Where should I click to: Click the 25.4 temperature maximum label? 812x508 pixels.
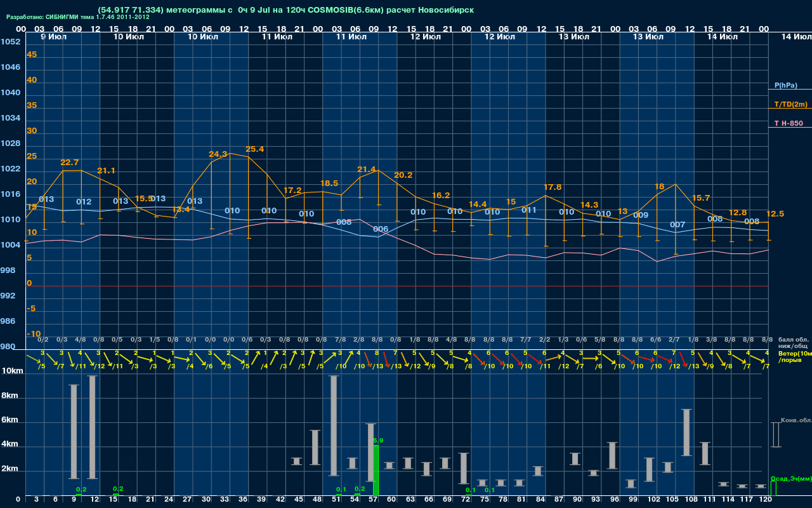coord(254,149)
